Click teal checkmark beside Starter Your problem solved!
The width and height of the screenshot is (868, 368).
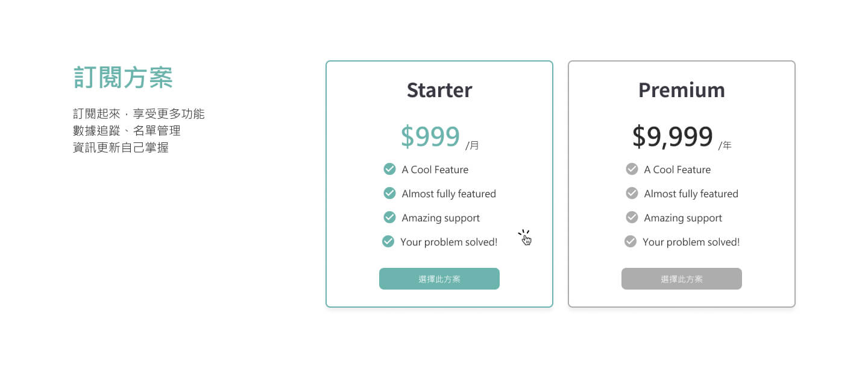click(388, 241)
